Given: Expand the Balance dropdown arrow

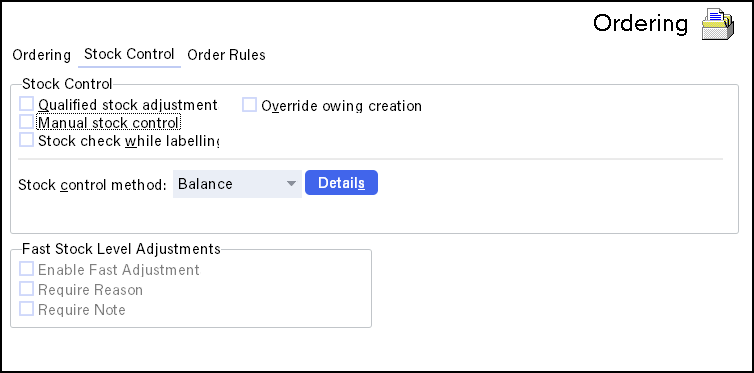Looking at the screenshot, I should (x=290, y=184).
